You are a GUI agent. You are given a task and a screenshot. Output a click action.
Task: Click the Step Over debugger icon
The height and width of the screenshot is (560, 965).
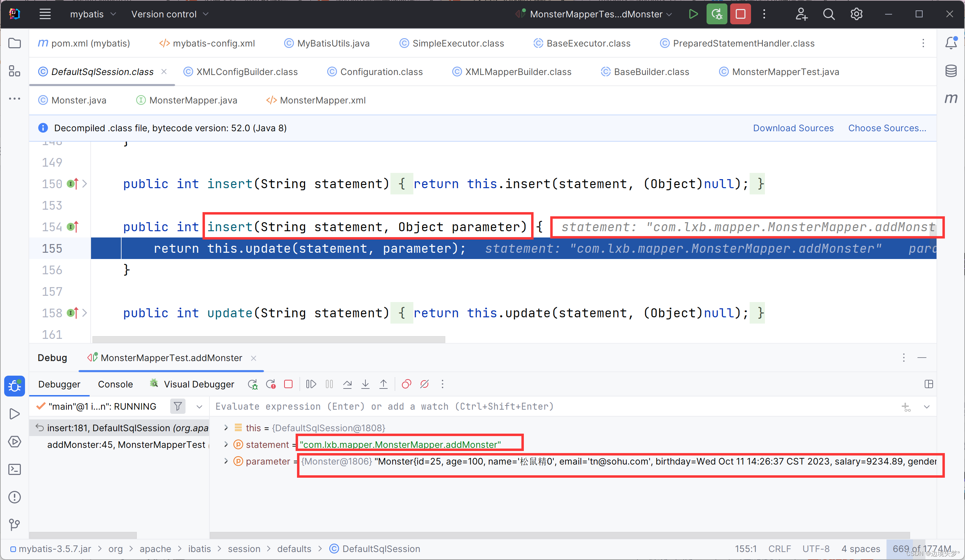[x=347, y=384]
